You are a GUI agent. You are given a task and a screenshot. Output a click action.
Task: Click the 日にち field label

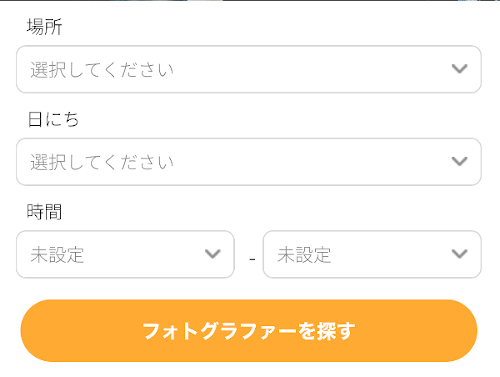point(53,119)
